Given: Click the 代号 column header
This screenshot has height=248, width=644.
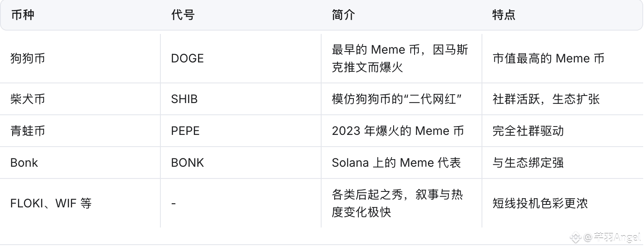Looking at the screenshot, I should [183, 15].
